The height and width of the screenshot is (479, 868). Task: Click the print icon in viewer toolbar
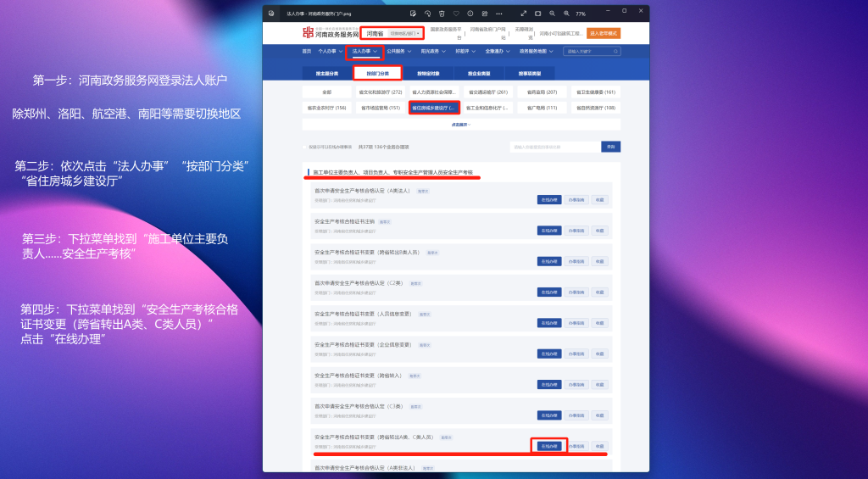(x=485, y=14)
